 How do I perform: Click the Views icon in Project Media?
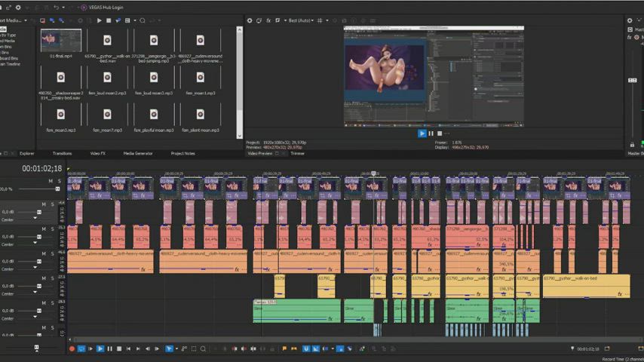(x=127, y=20)
